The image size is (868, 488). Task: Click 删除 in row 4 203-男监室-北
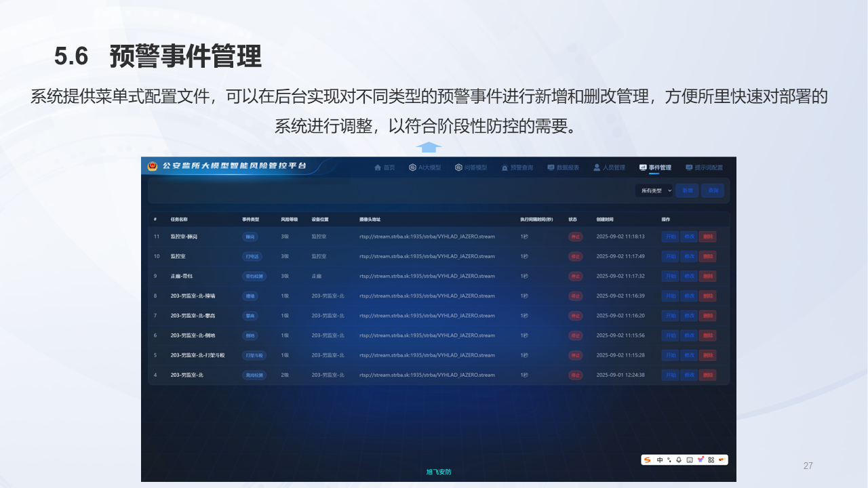tap(708, 375)
